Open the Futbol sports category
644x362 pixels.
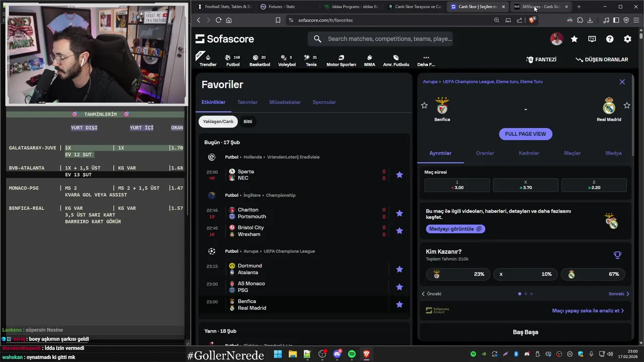pyautogui.click(x=233, y=60)
